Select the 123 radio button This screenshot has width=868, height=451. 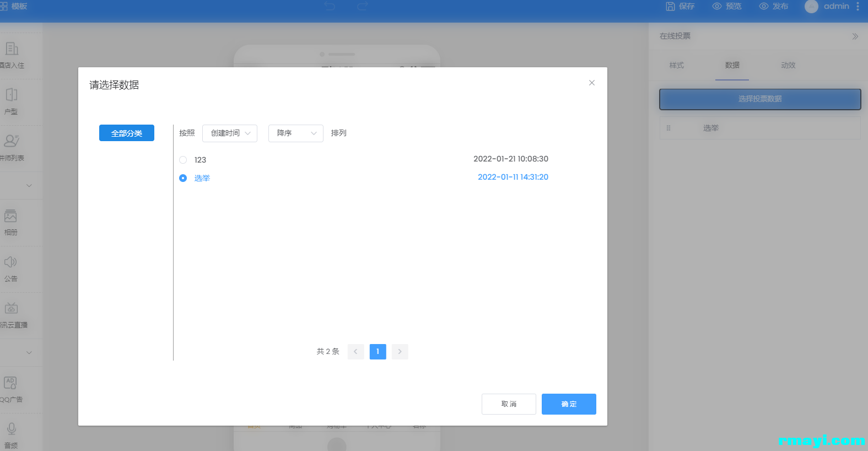tap(183, 160)
